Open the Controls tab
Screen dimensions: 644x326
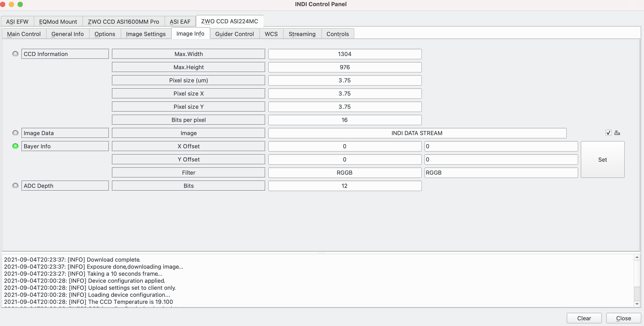(x=338, y=34)
